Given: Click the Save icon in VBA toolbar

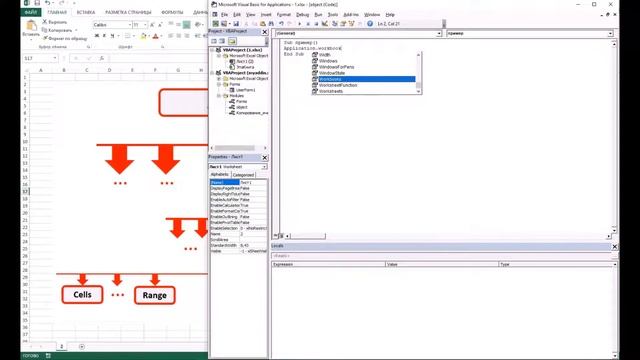Looking at the screenshot, I should (x=236, y=24).
